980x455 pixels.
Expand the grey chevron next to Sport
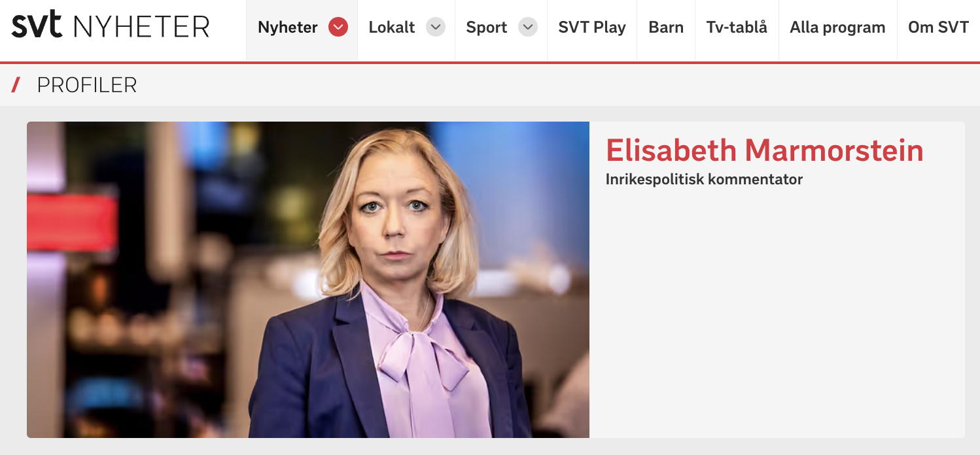[528, 27]
